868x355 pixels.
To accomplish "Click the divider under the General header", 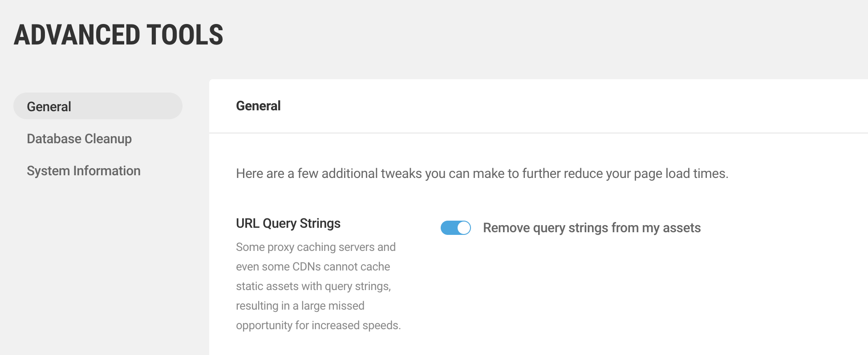I will (x=534, y=133).
